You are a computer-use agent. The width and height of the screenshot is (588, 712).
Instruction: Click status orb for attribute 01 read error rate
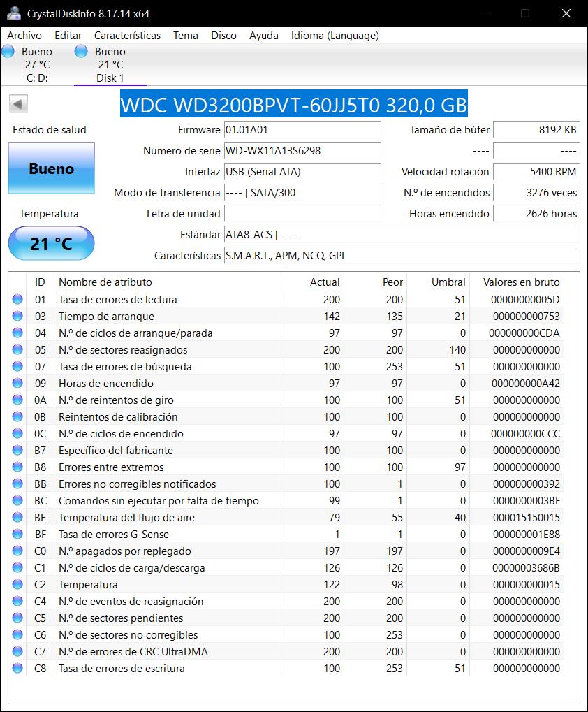click(17, 299)
